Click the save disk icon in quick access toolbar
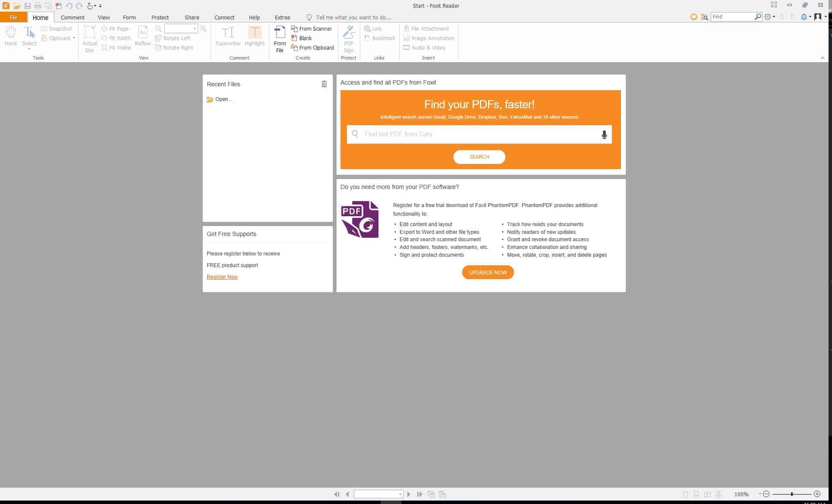 [28, 6]
